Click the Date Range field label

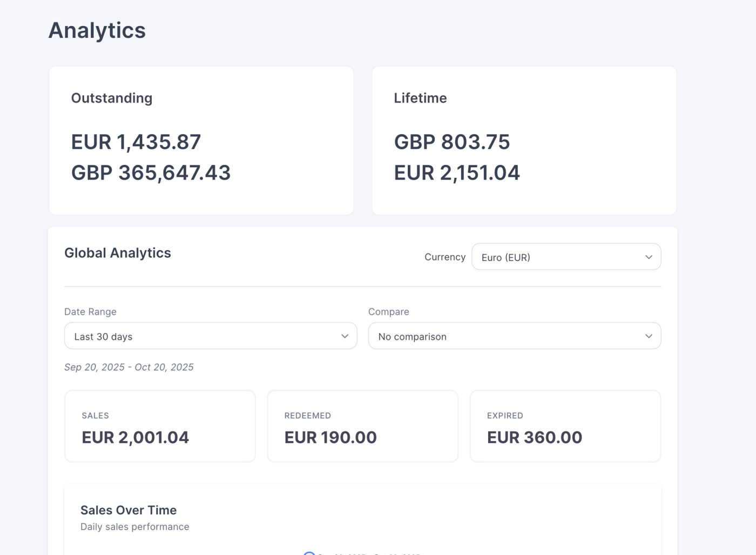click(x=90, y=312)
